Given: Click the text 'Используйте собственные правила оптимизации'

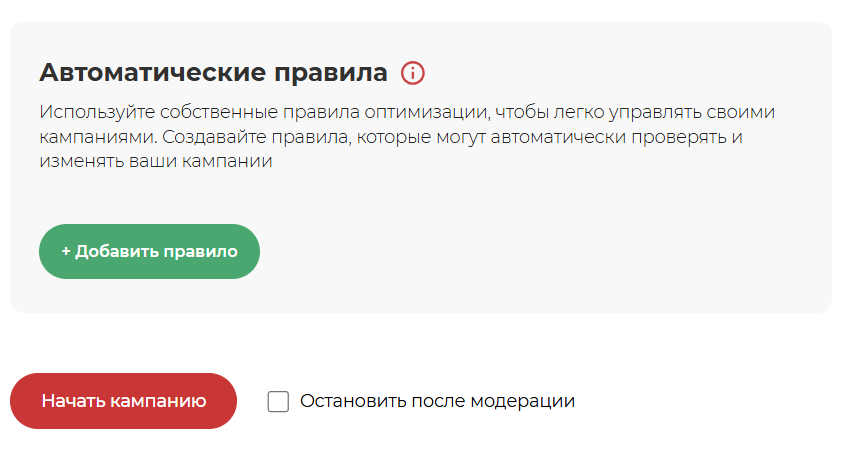Looking at the screenshot, I should (264, 112).
